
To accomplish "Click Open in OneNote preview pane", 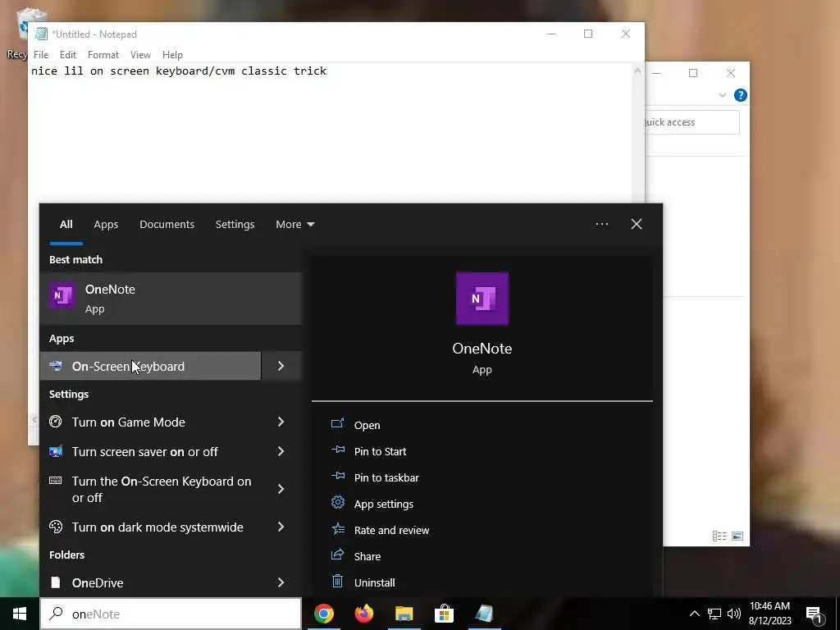I will point(367,426).
